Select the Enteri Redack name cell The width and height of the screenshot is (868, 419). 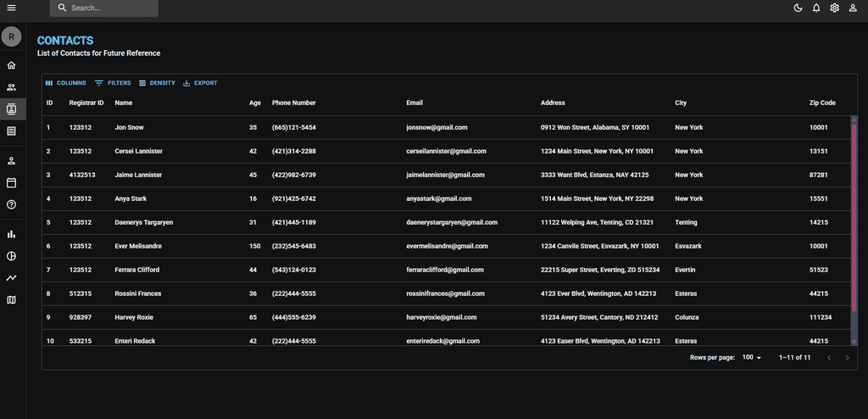pyautogui.click(x=135, y=342)
